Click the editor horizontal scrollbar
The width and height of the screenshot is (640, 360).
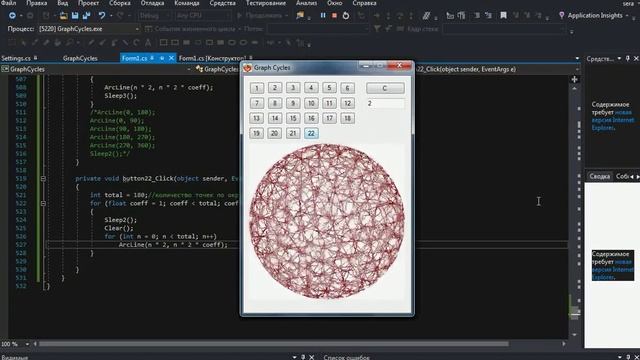point(273,344)
